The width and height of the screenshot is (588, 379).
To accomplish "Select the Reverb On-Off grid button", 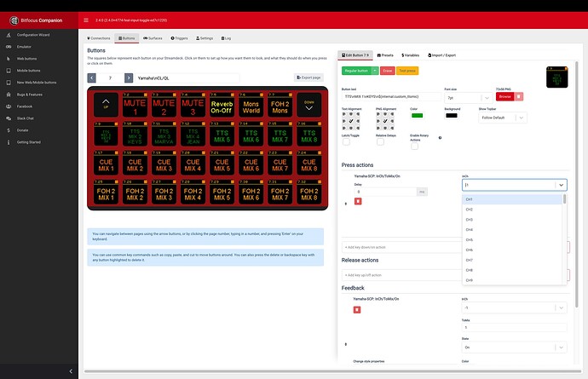I will pos(222,105).
